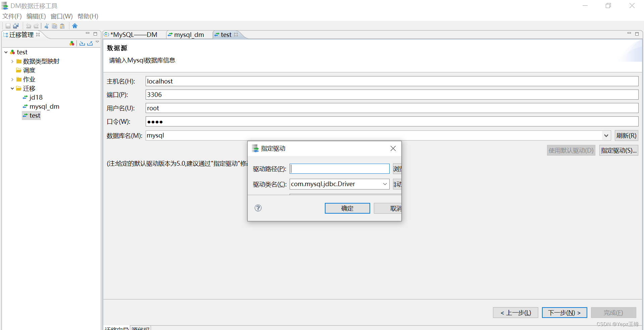Close the 迁移管理 panel tab

point(38,35)
